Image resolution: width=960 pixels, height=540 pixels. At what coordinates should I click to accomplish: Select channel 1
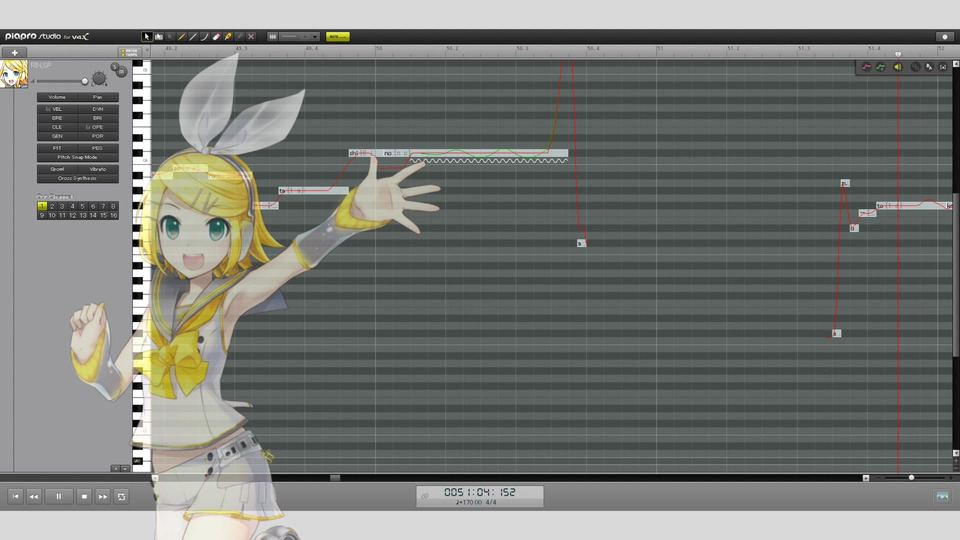(x=42, y=206)
